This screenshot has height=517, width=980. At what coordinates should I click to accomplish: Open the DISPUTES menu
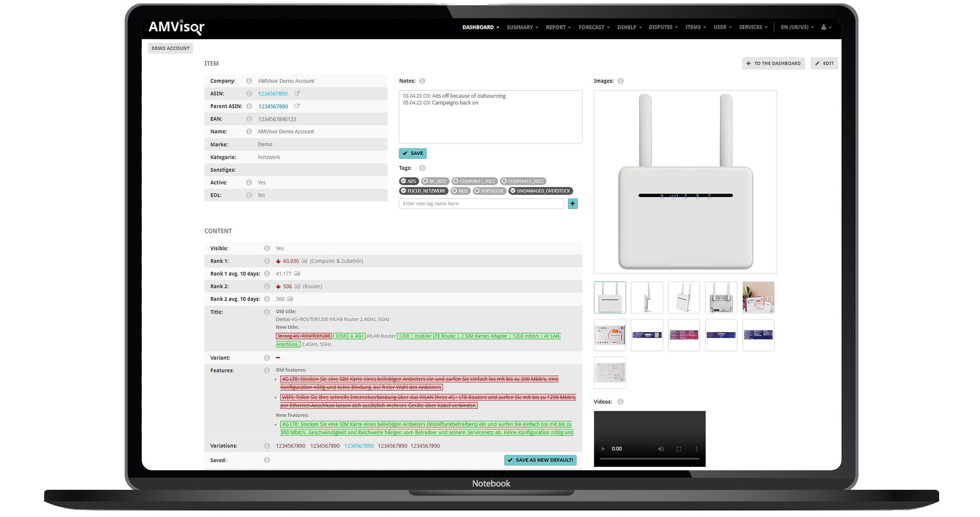point(663,27)
